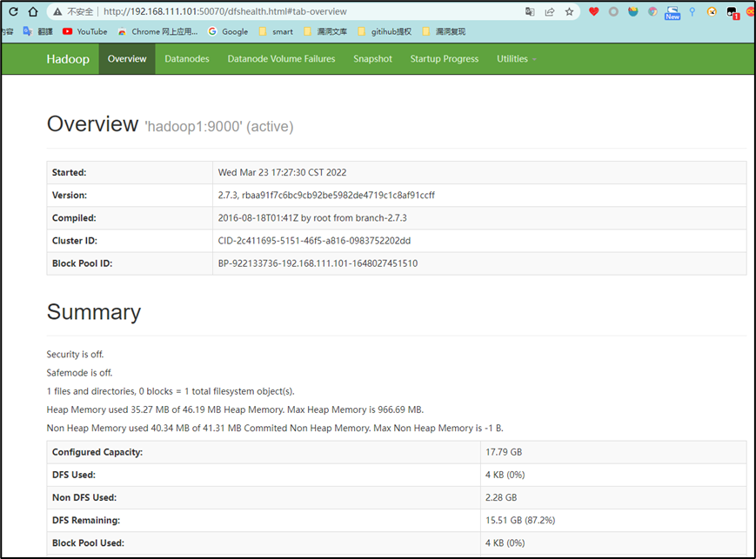Open the Chrome web store apps bookmark

tap(157, 31)
